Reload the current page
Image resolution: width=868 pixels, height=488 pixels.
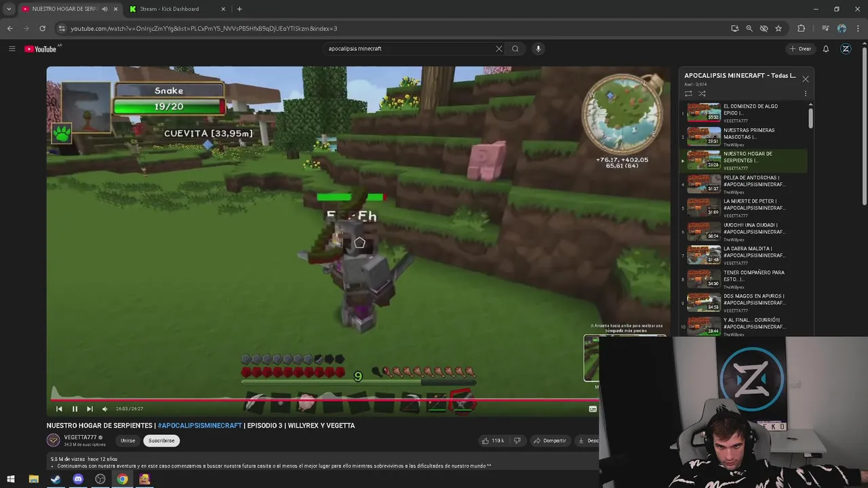click(42, 28)
